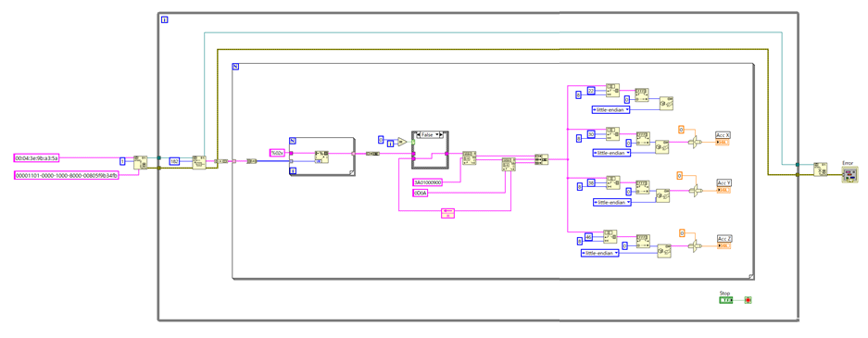
Task: Select the MAC address string 00:04:3e:9b:a3:5a
Action: [x=36, y=158]
